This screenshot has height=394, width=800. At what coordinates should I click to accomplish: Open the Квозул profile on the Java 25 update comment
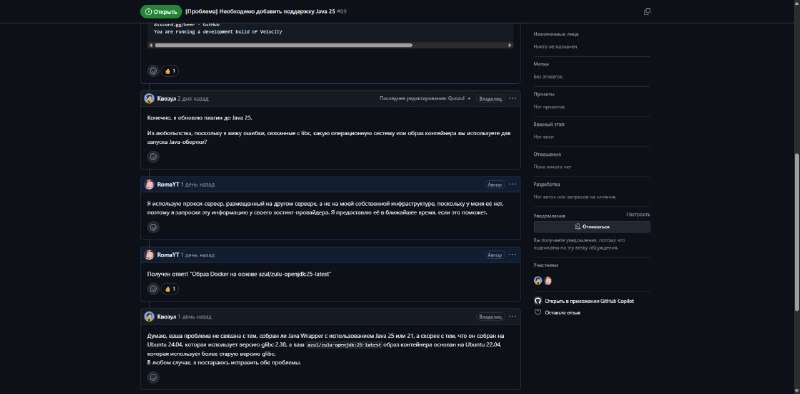[x=166, y=98]
